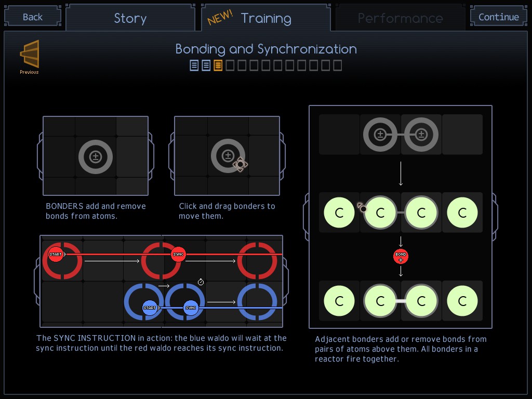Click the red SYNC instruction
This screenshot has height=399, width=532.
[x=178, y=254]
